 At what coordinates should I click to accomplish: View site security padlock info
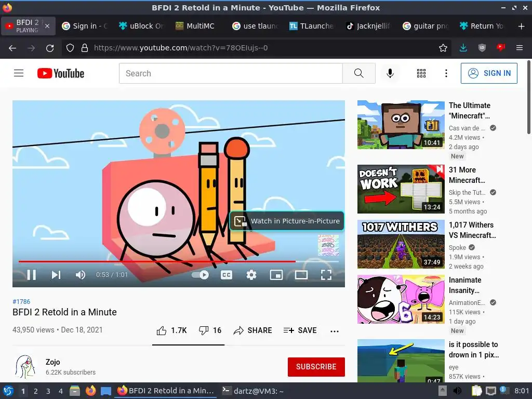tap(85, 48)
